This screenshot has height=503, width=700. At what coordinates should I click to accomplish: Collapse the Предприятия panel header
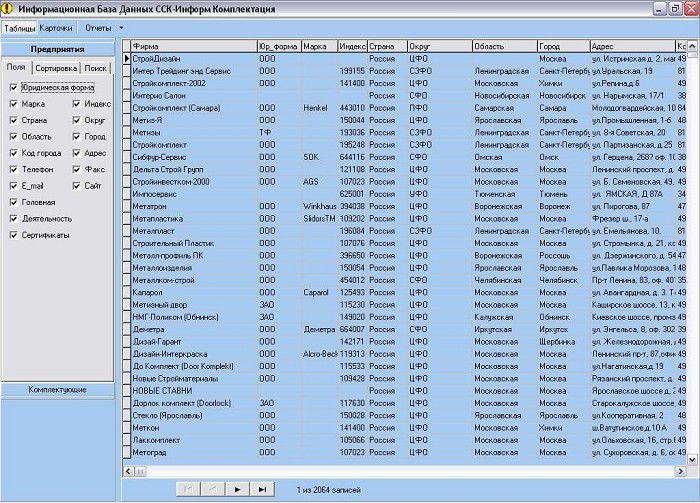coord(58,49)
